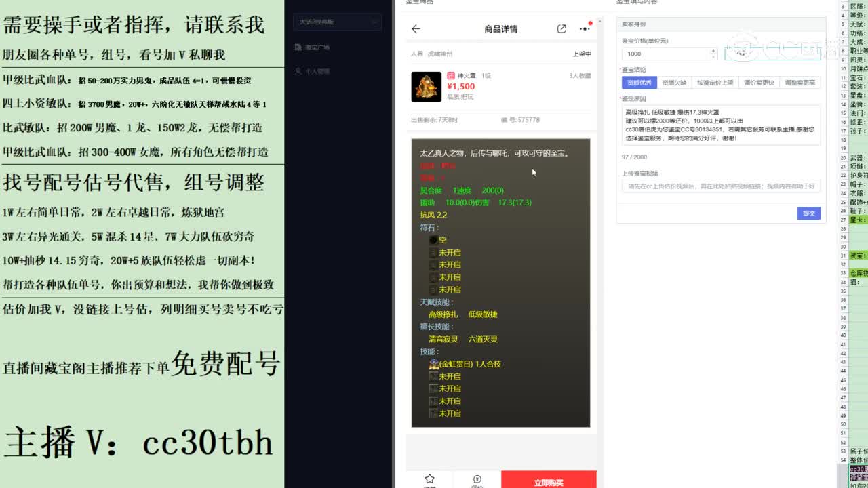Select the 调价卖更快 conclusion option
Image resolution: width=868 pixels, height=488 pixels.
tap(759, 83)
